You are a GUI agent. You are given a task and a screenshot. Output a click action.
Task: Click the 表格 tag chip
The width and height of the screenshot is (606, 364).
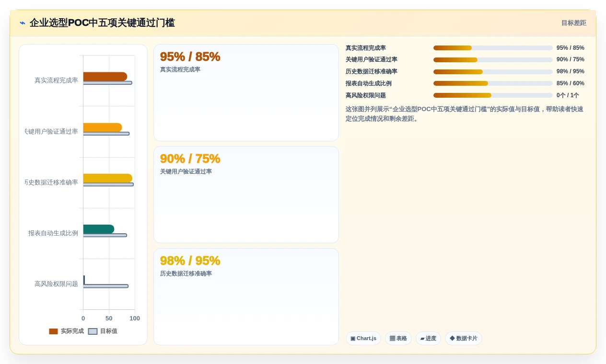398,339
